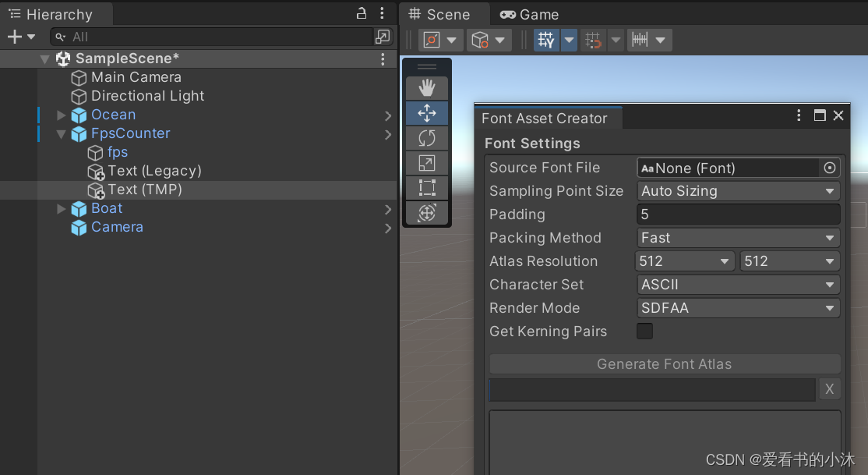
Task: Click the Generate Font Atlas button
Action: (x=663, y=364)
